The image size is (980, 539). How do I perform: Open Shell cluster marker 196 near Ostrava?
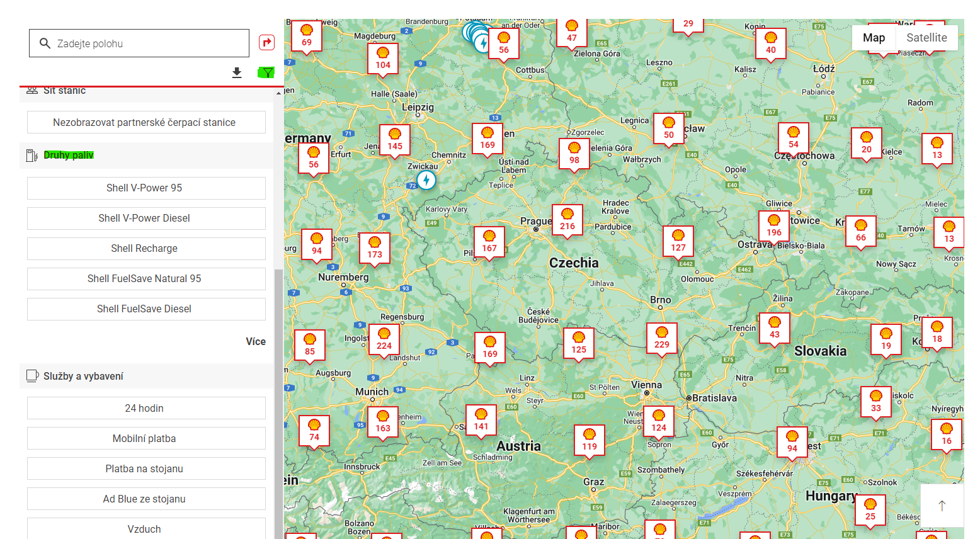(774, 227)
